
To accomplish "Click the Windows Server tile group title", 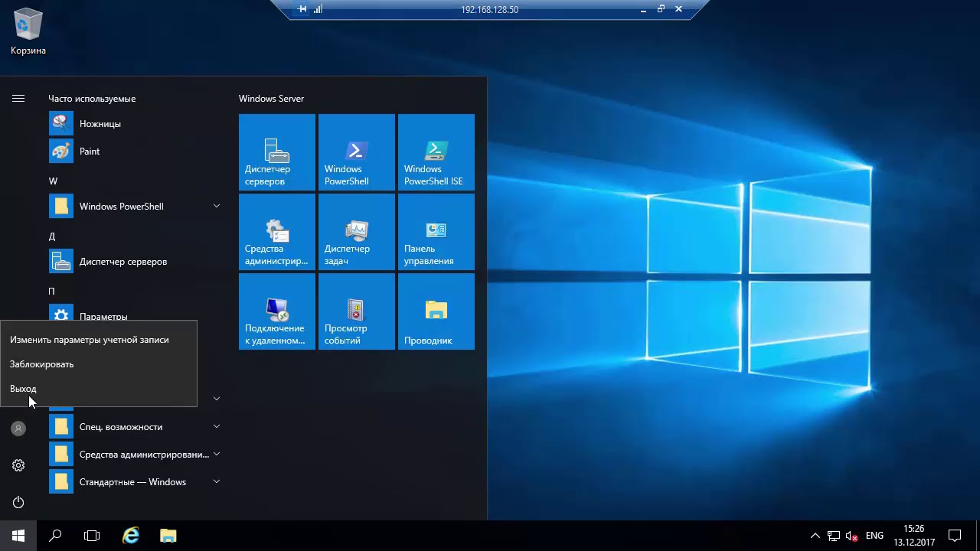I will [x=271, y=99].
